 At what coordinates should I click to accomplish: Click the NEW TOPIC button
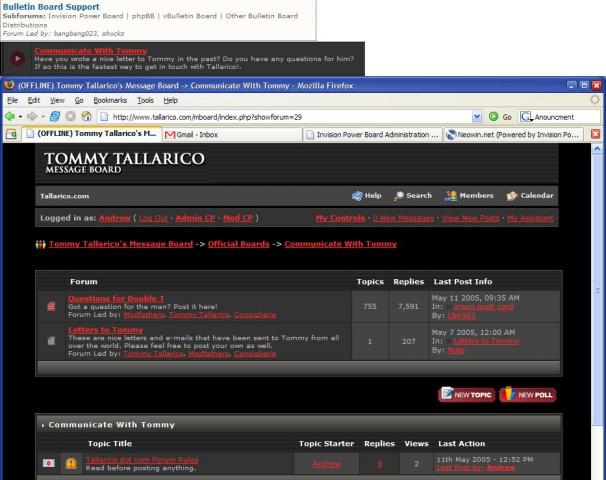tap(466, 395)
